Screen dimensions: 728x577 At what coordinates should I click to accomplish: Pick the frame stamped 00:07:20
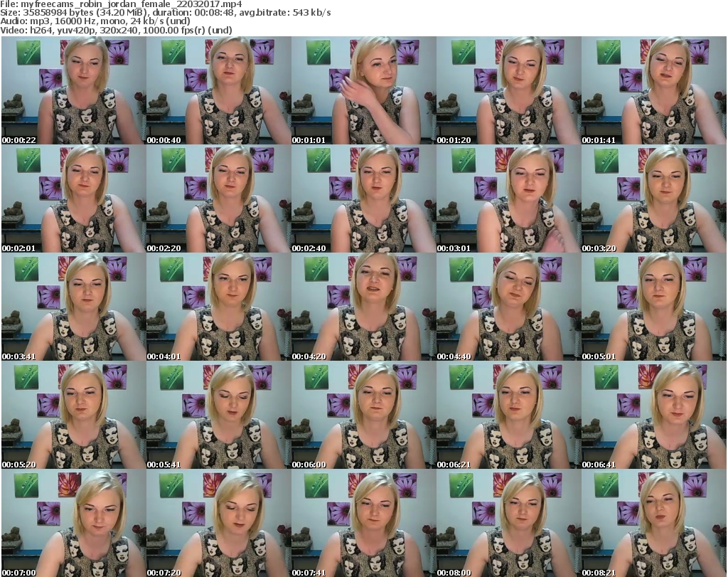coord(219,523)
